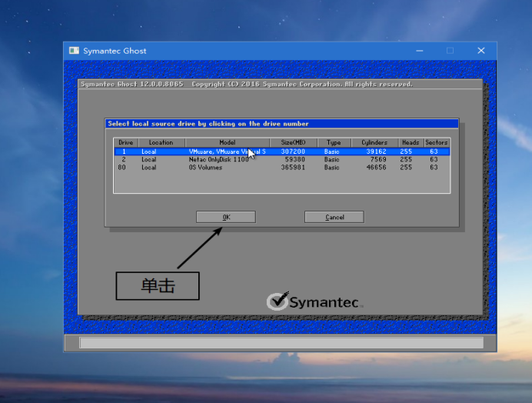532x403 pixels.
Task: Minimize the Symantec Ghost window
Action: (419, 51)
